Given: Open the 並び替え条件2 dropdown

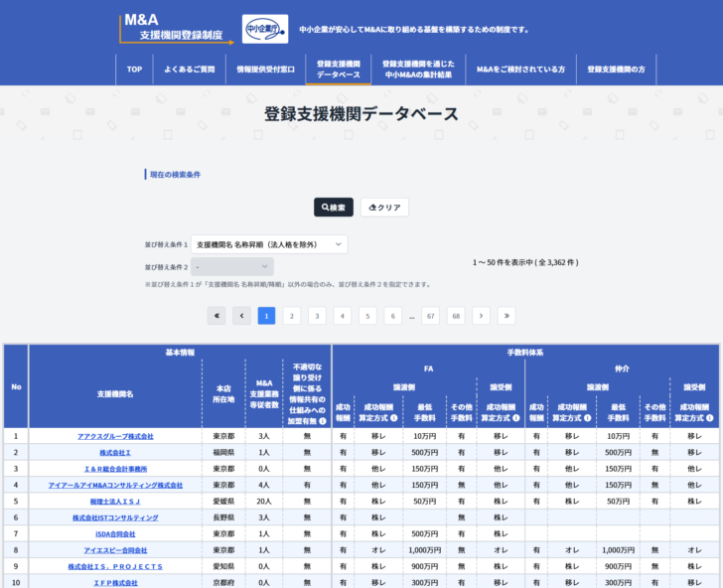Looking at the screenshot, I should (232, 266).
